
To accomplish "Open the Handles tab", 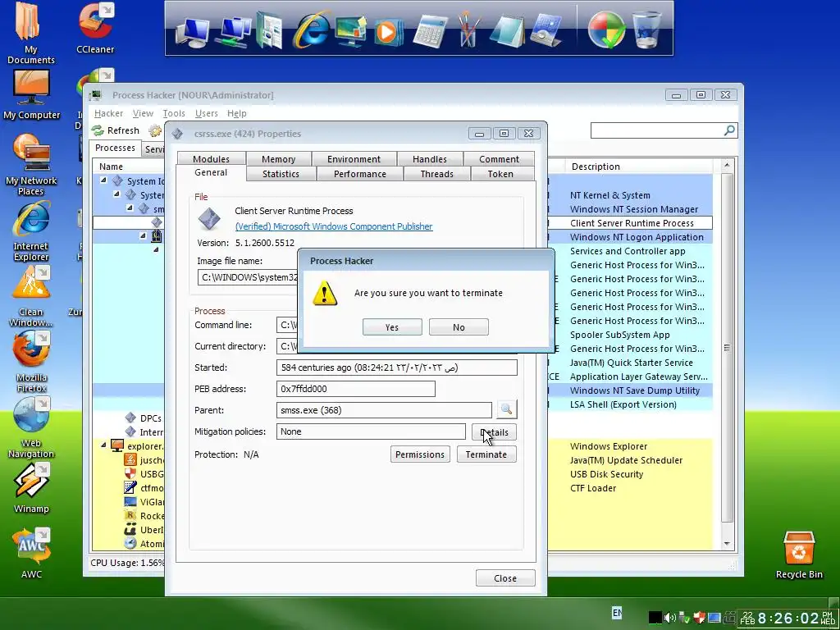I will click(x=430, y=159).
